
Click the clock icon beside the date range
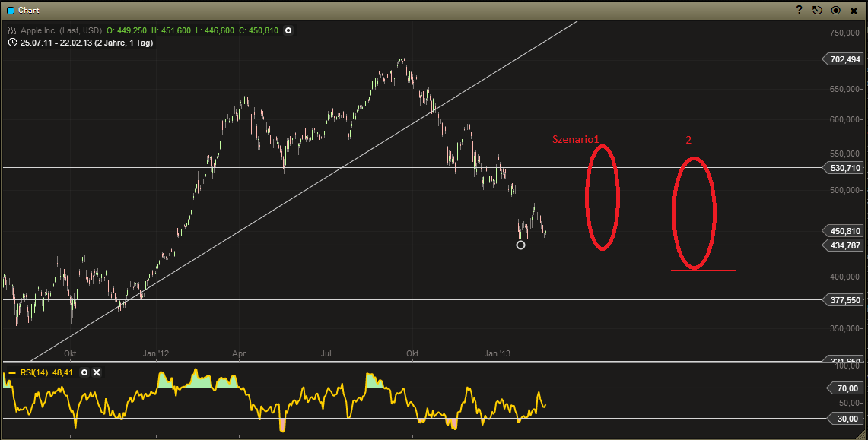click(12, 43)
